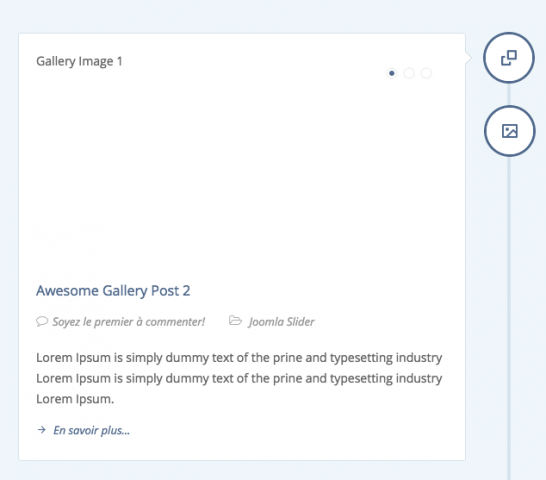Click the image post-type icon circle
The height and width of the screenshot is (480, 546).
pos(509,131)
